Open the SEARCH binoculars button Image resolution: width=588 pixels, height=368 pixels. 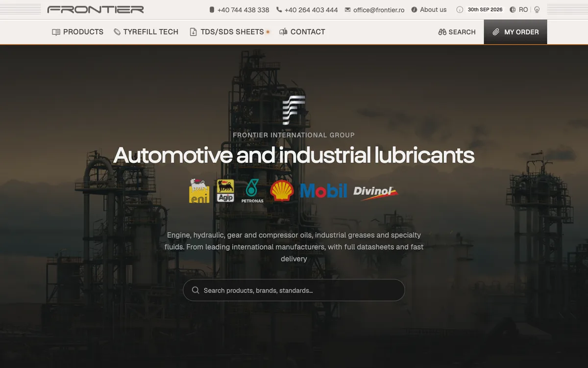tap(457, 32)
